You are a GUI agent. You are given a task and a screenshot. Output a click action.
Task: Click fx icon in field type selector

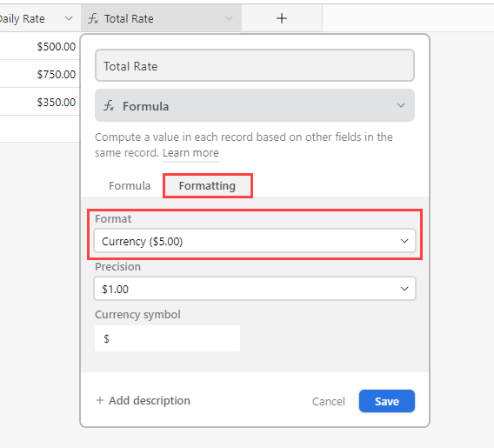pyautogui.click(x=109, y=105)
